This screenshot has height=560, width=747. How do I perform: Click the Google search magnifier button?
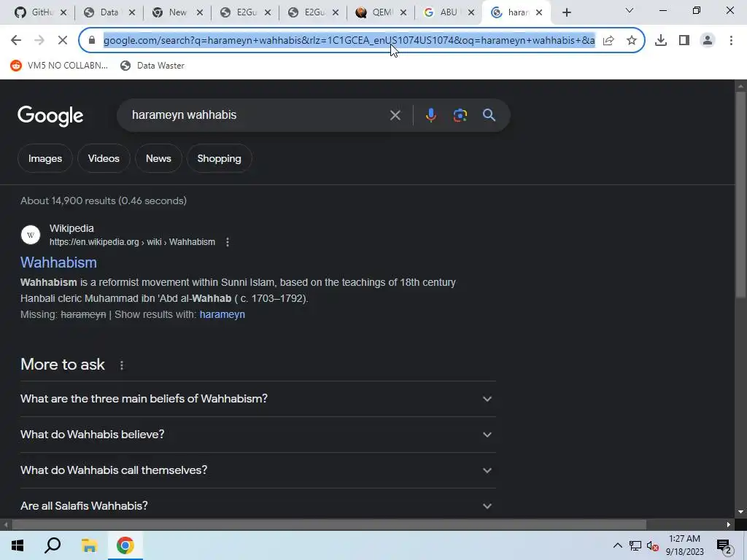coord(489,115)
